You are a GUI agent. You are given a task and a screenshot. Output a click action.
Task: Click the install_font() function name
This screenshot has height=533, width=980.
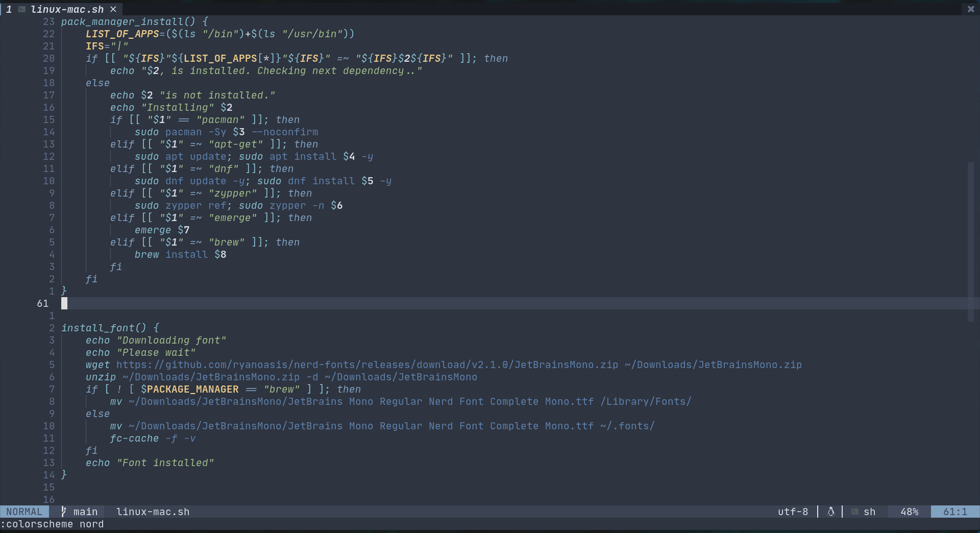[x=104, y=328]
